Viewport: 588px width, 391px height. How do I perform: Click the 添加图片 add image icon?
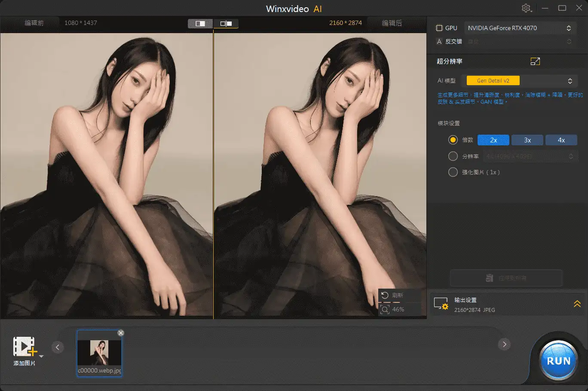point(24,347)
